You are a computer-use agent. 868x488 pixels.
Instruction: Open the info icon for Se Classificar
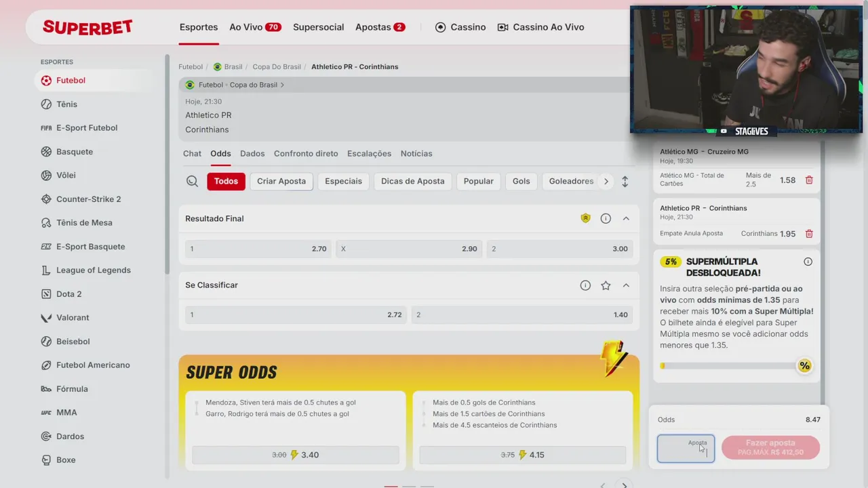pos(585,285)
